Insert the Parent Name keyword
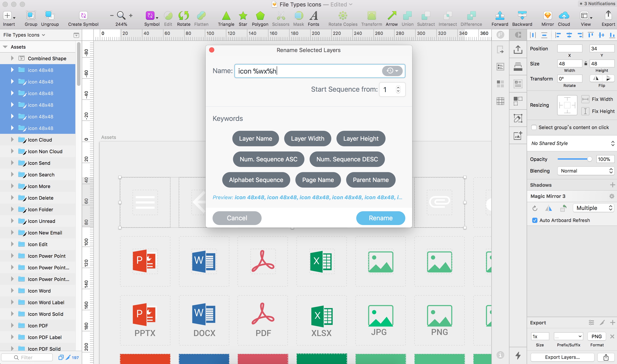The image size is (617, 364). pos(370,180)
